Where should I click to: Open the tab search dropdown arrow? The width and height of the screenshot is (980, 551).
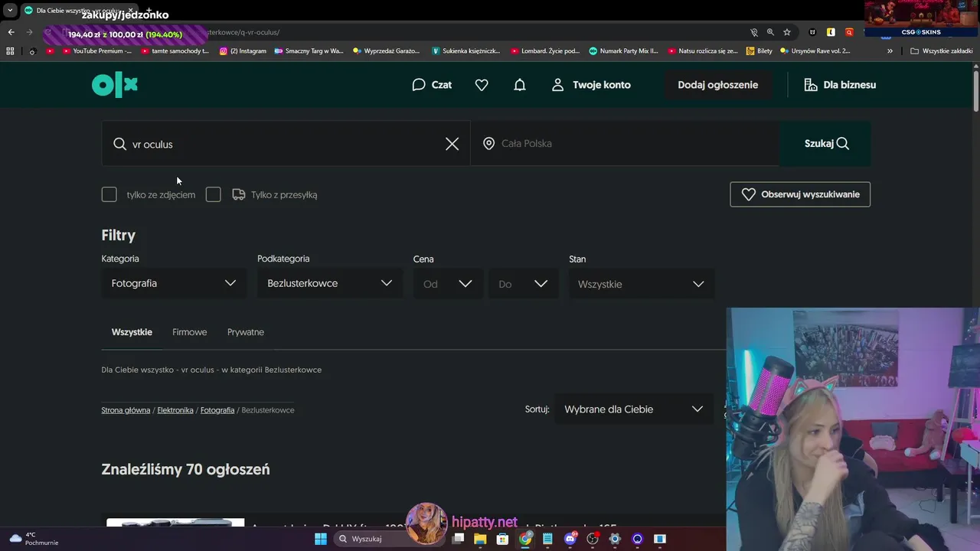pos(10,10)
